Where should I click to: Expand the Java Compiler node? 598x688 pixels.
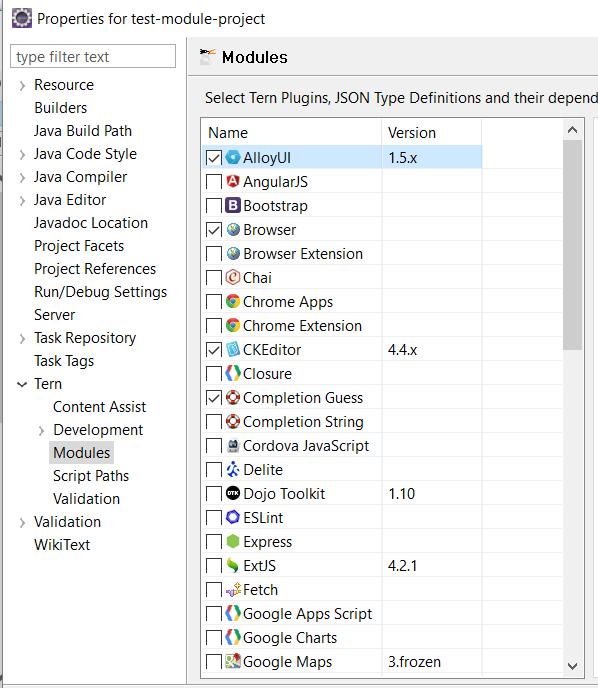click(22, 177)
